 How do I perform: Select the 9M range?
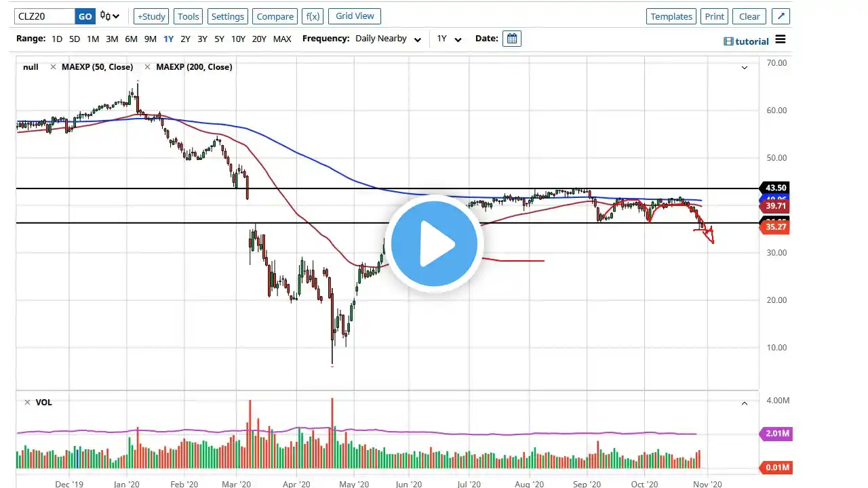(150, 39)
